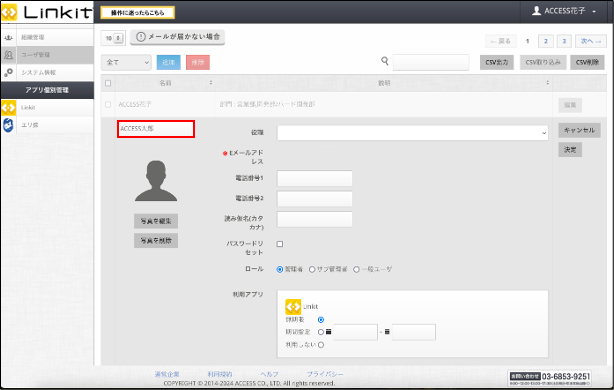Select the Linkit app icon in sidebar

[x=8, y=107]
